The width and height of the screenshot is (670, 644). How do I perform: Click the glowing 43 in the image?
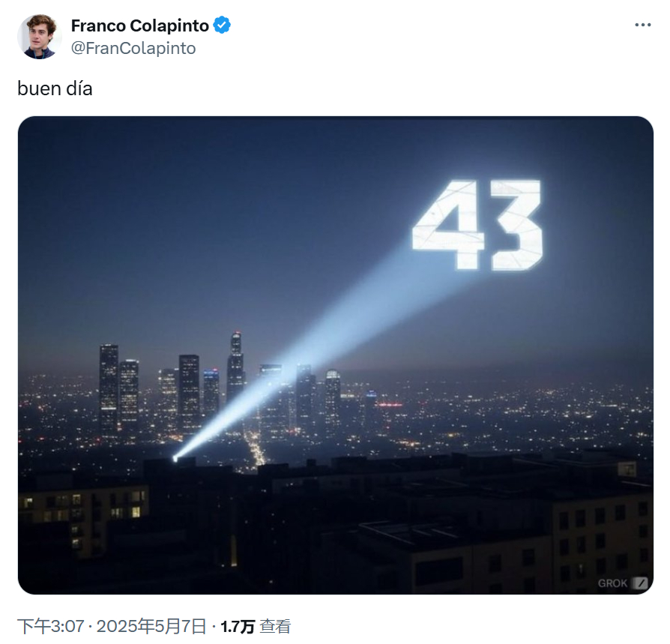tap(477, 225)
